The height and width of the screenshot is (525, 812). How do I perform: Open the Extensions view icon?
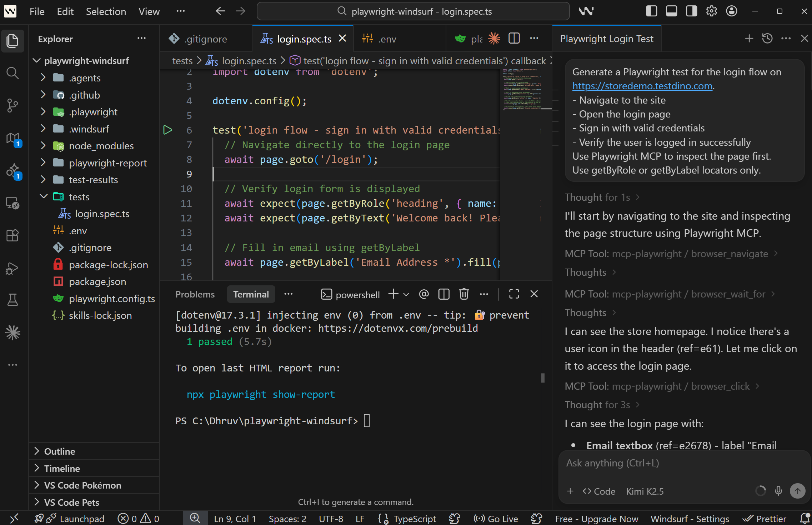coord(12,235)
